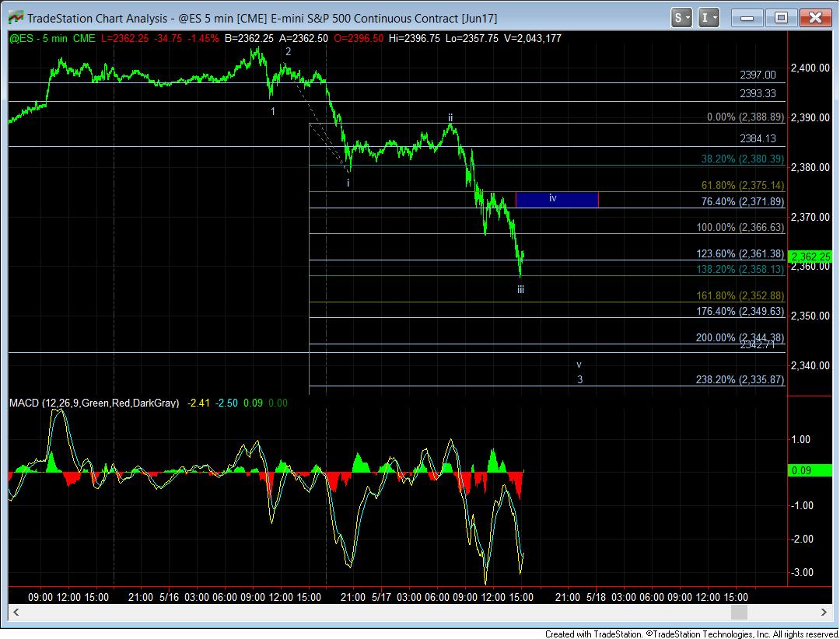Click the 5/17 date on time axis

tap(380, 597)
